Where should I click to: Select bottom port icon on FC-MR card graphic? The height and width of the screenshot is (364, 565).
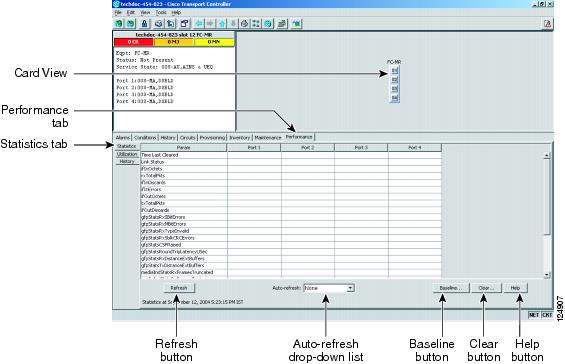point(395,98)
